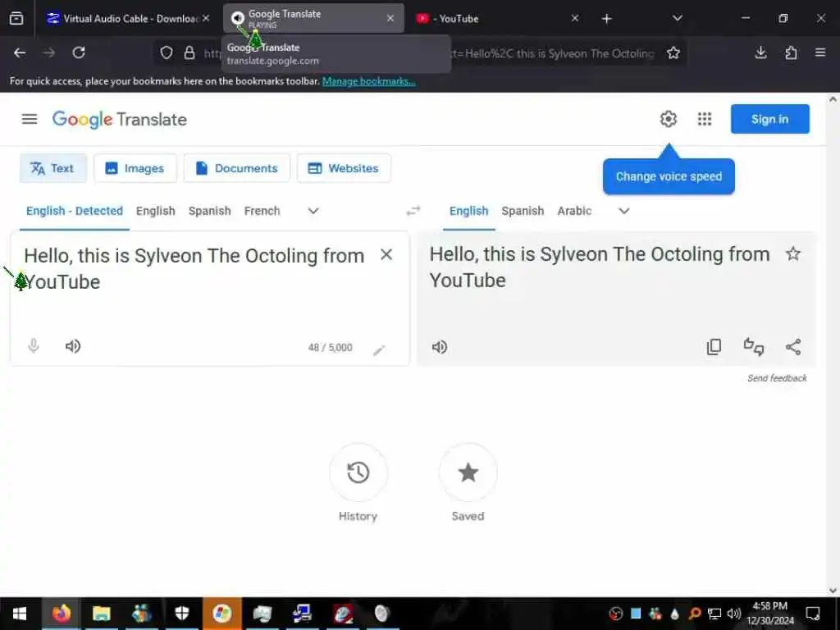840x630 pixels.
Task: Click the Sign in button
Action: coord(769,119)
